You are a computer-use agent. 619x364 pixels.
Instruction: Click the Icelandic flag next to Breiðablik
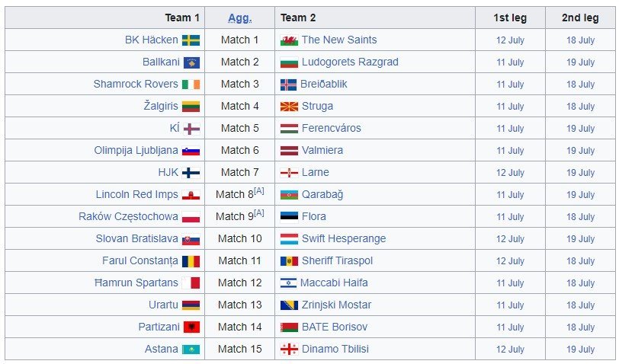coord(289,85)
